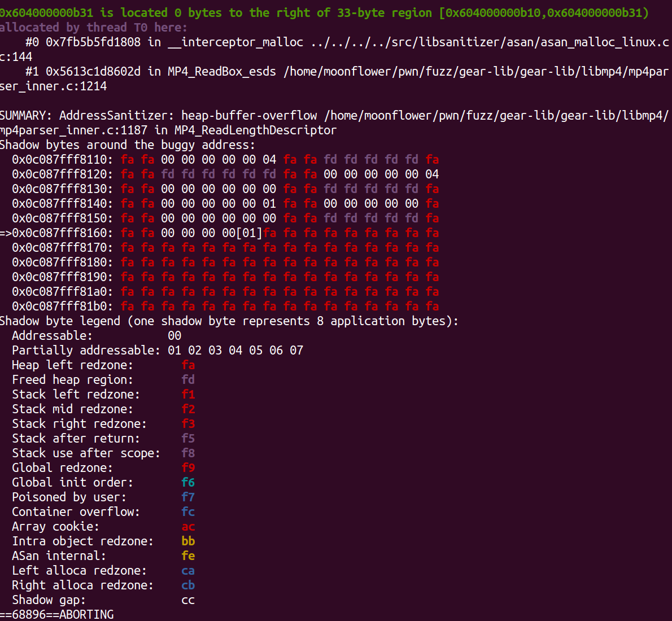This screenshot has width=672, height=621.
Task: Click shadow address 0x0c087fff8190
Action: tap(63, 277)
